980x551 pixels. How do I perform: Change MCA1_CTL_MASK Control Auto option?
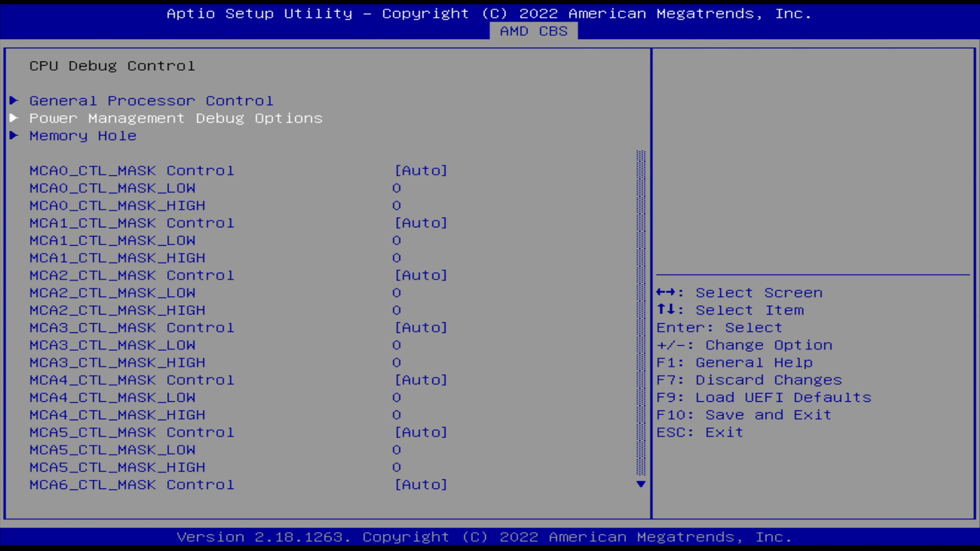pyautogui.click(x=421, y=223)
